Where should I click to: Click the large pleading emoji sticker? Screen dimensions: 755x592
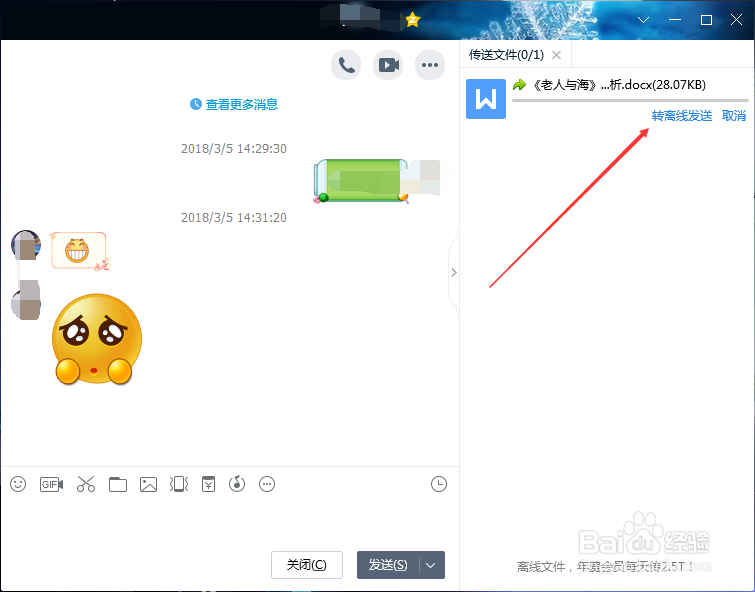coord(97,339)
